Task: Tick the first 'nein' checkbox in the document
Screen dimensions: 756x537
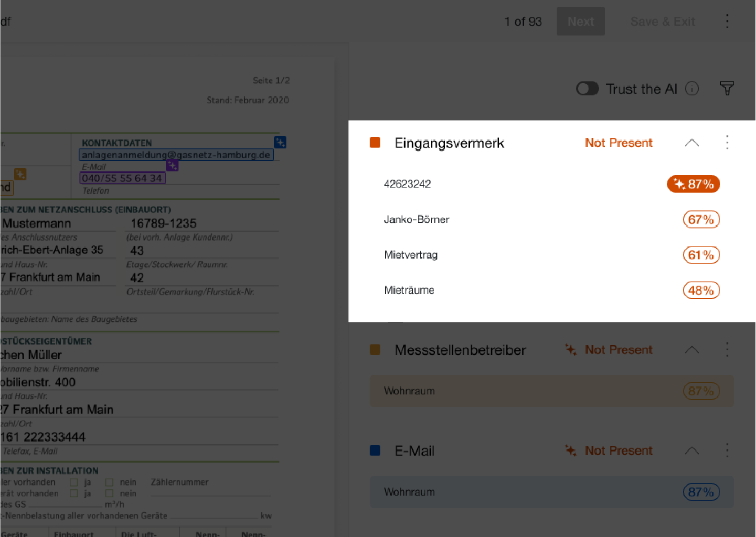Action: pos(109,482)
